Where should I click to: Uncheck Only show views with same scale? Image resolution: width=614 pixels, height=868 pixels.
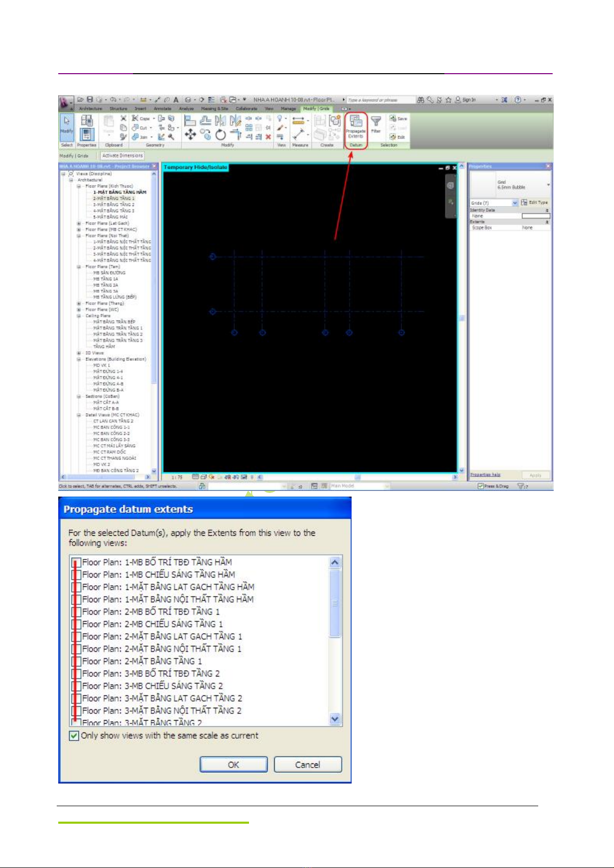74,736
